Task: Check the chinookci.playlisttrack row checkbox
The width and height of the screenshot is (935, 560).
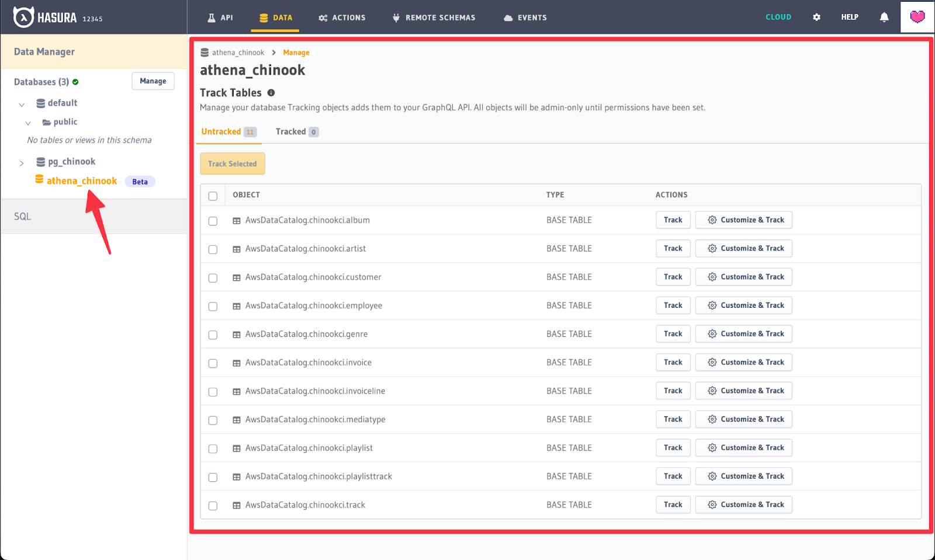Action: (x=213, y=478)
